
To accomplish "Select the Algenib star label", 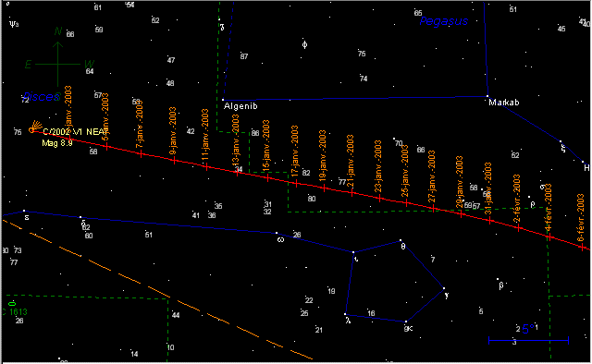I will pos(240,106).
